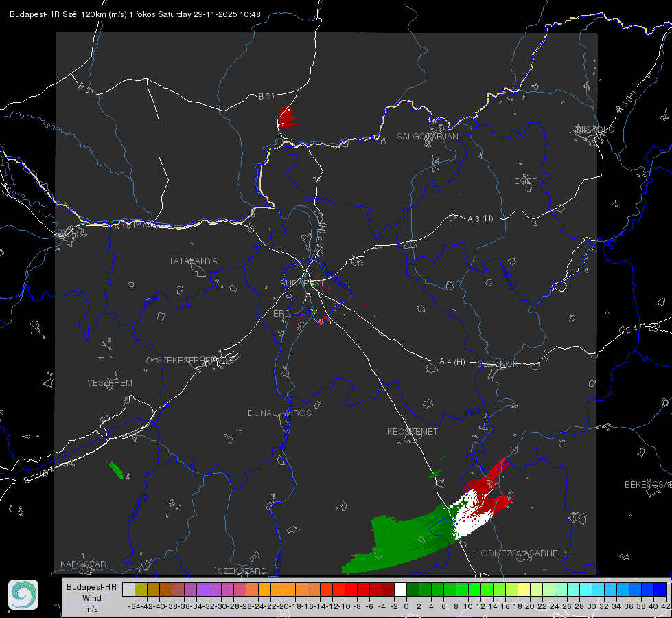
Task: Click the ÉRD city label
Action: click(281, 314)
